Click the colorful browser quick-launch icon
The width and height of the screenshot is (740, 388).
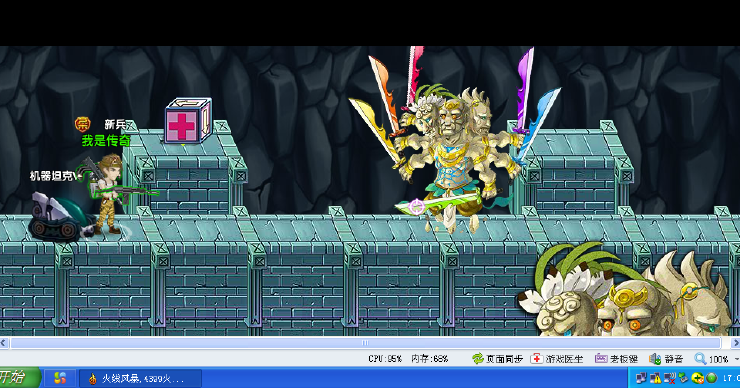click(x=60, y=378)
